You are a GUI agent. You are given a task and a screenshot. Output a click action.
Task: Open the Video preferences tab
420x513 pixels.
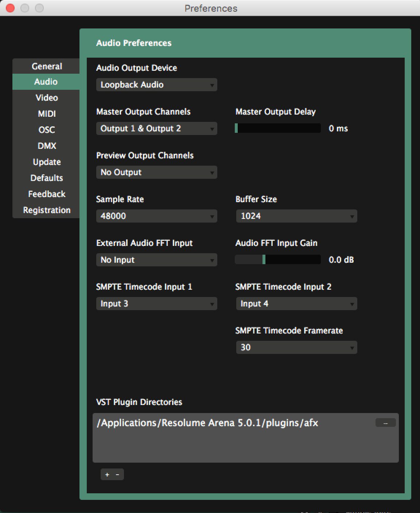47,98
